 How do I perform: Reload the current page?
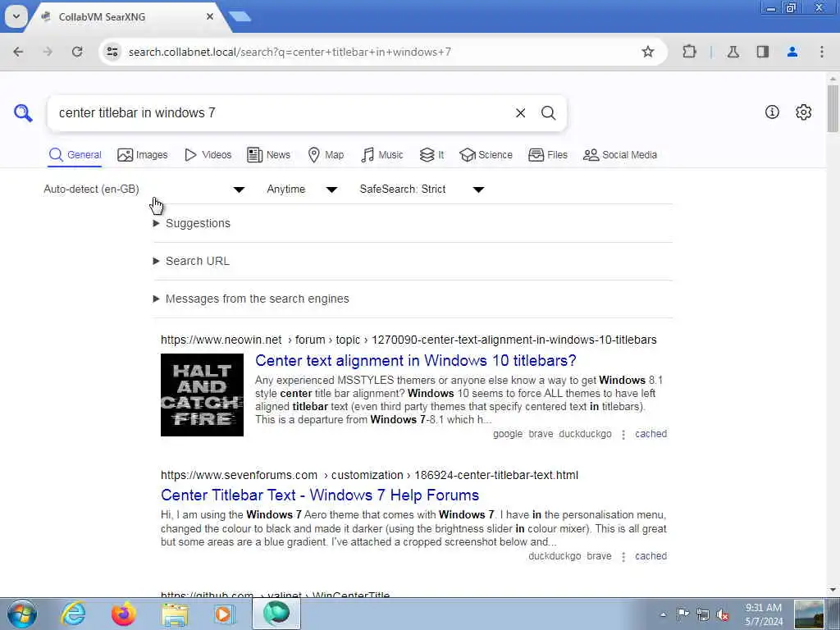tap(77, 52)
